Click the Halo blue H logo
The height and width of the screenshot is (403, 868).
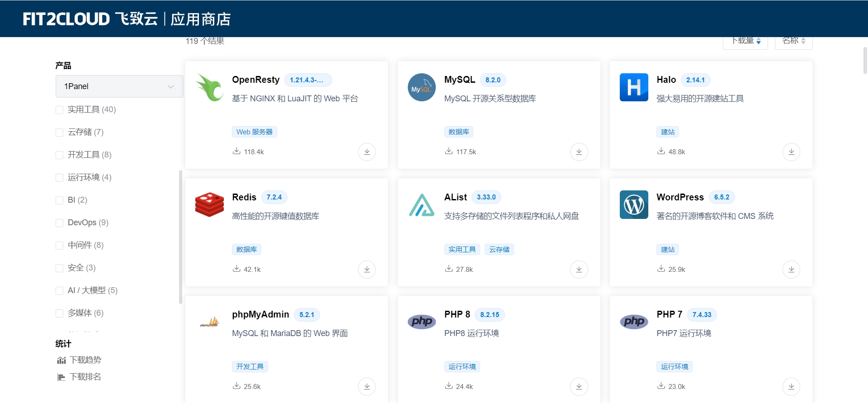[634, 87]
